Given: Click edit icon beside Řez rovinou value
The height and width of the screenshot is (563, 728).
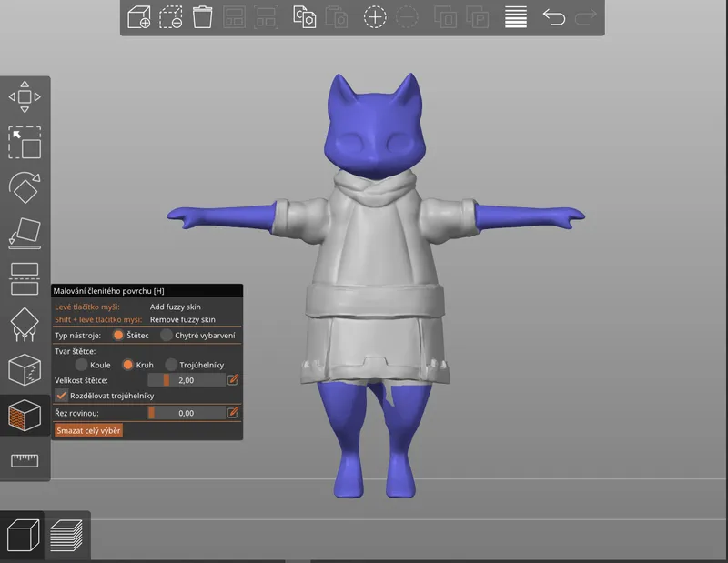Looking at the screenshot, I should point(233,413).
